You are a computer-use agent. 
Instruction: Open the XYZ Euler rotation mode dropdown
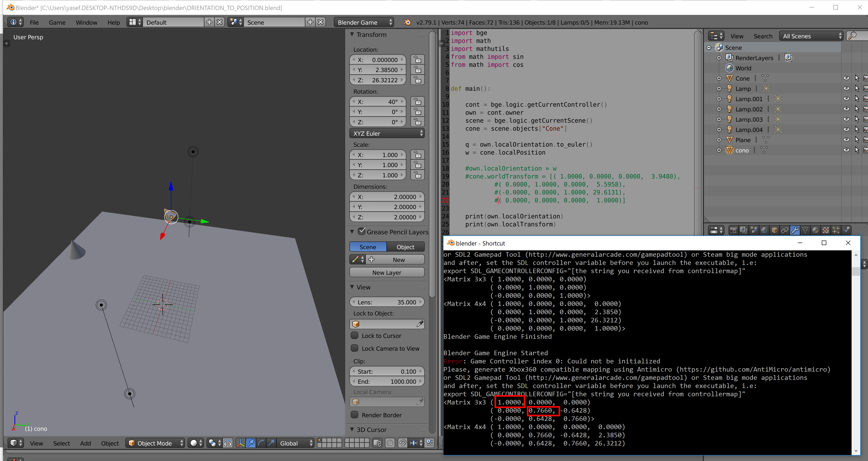[387, 134]
